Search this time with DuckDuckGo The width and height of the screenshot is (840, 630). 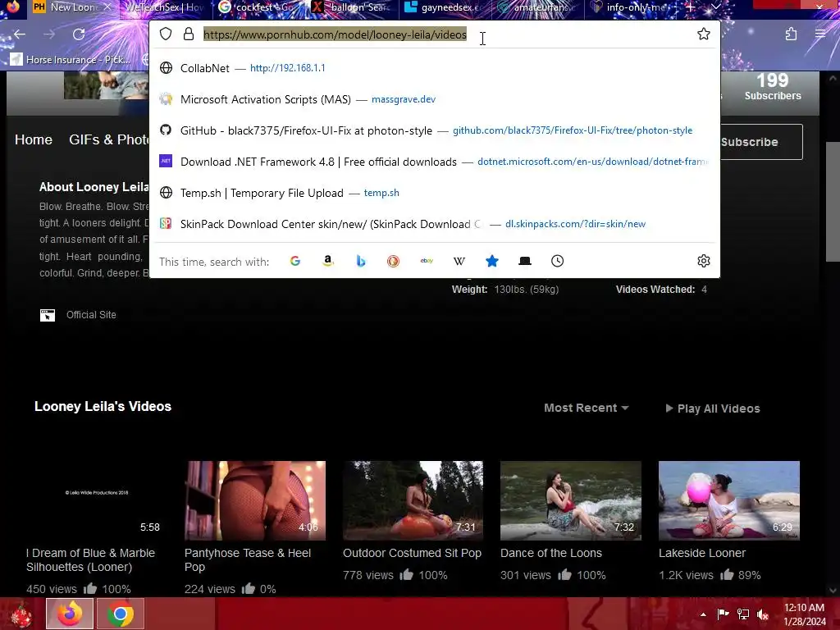pyautogui.click(x=393, y=261)
